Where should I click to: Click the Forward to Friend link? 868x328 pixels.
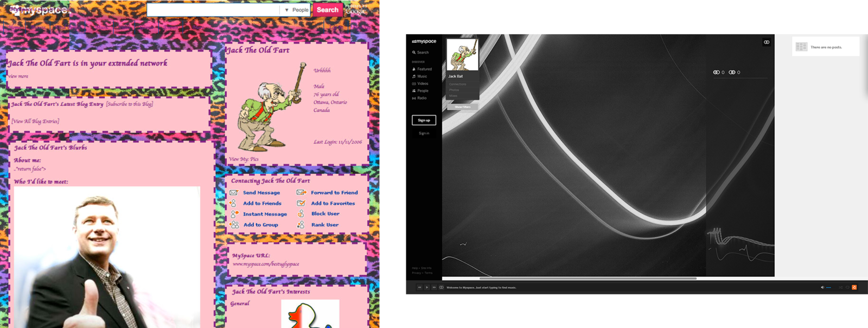point(334,193)
